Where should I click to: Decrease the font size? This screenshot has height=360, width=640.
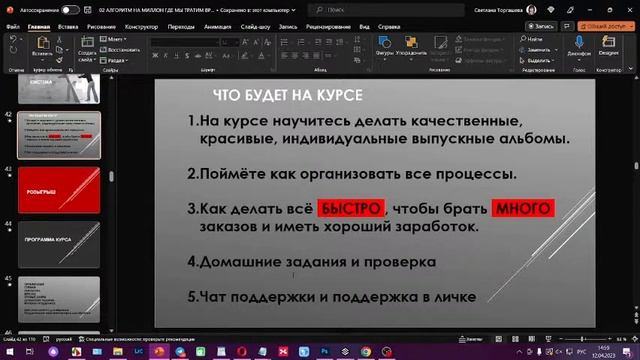pyautogui.click(x=256, y=42)
